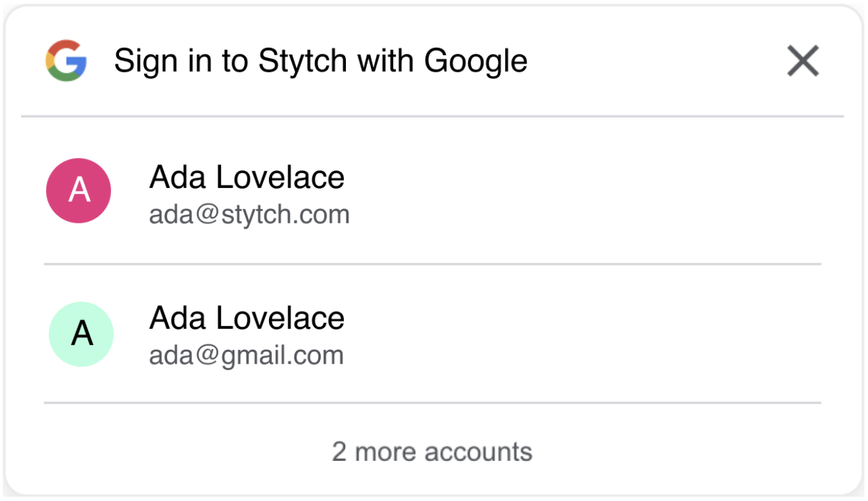The width and height of the screenshot is (868, 501).
Task: Select the ada@gmail.com email address
Action: pyautogui.click(x=247, y=355)
